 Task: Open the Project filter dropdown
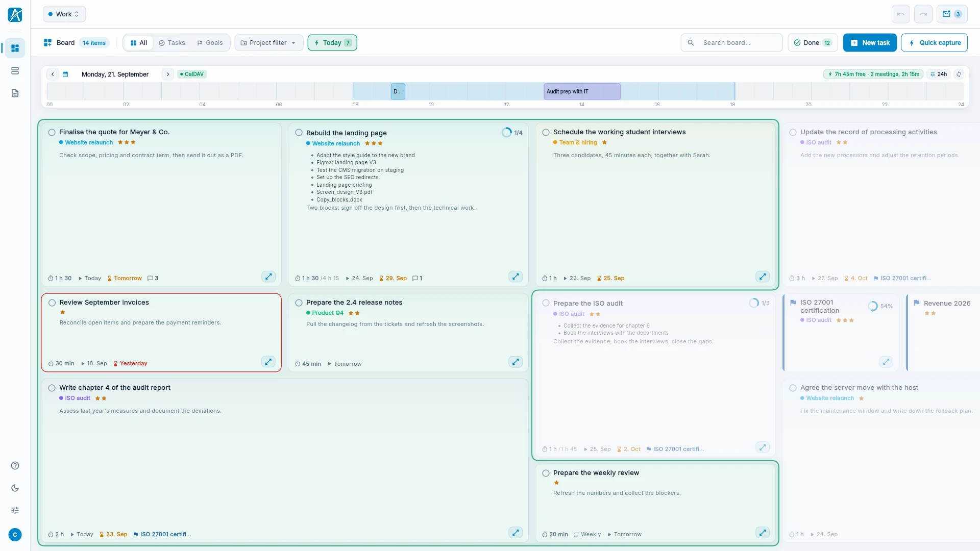268,43
